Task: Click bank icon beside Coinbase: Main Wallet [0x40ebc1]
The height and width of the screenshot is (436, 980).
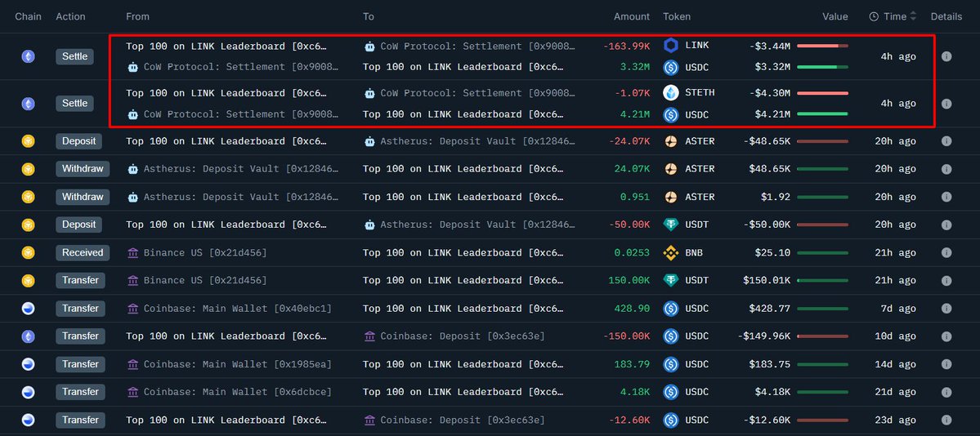Action: [x=132, y=308]
